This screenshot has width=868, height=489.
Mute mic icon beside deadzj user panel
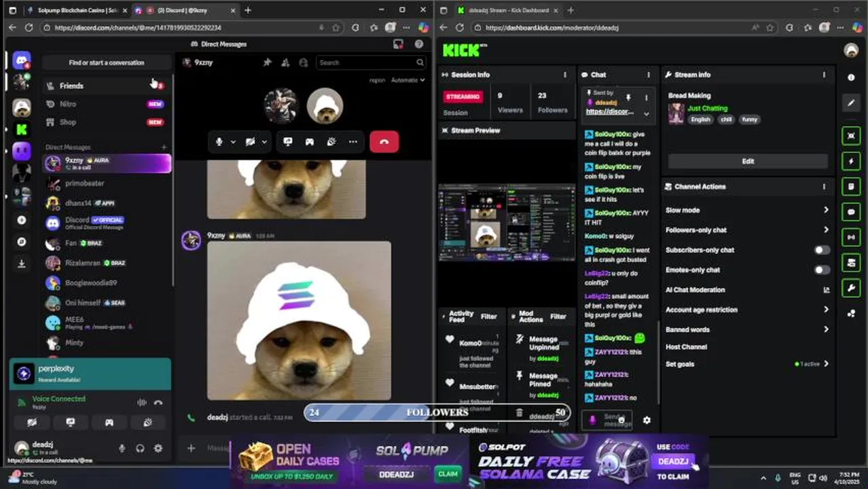122,448
